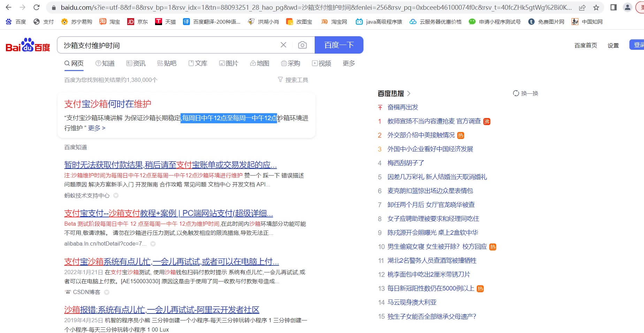
Task: Clear the search box with X icon
Action: 283,45
